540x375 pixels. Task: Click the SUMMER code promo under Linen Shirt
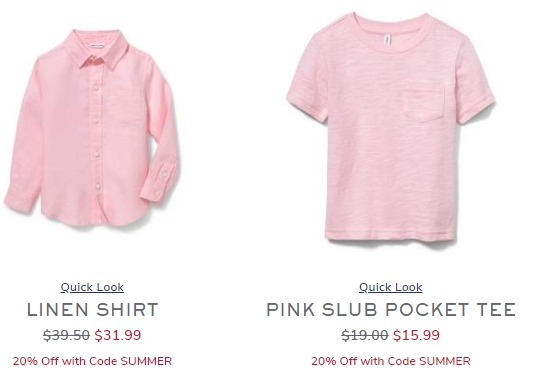pyautogui.click(x=92, y=361)
